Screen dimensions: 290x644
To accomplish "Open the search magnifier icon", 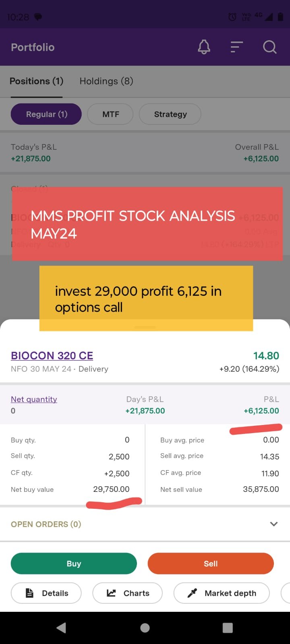I will pos(269,47).
